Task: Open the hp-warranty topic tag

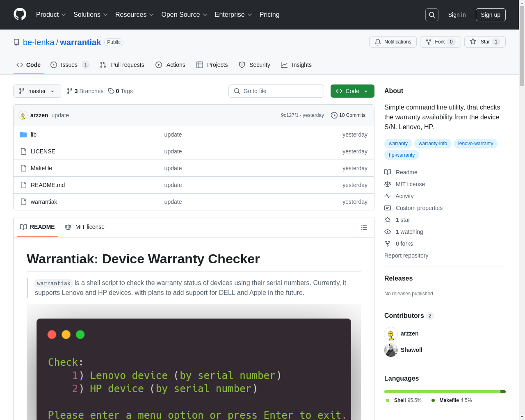Action: [x=402, y=155]
